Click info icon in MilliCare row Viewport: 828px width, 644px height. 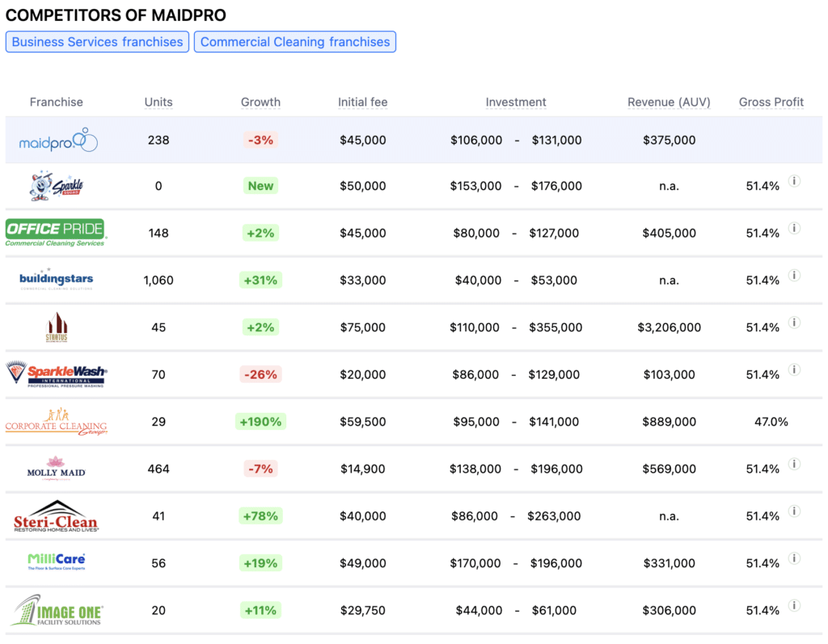click(x=794, y=558)
